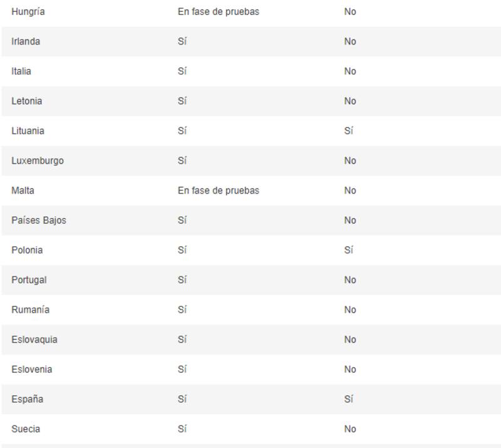Select the Países Bajos cell
This screenshot has height=448, width=501.
[x=39, y=221]
